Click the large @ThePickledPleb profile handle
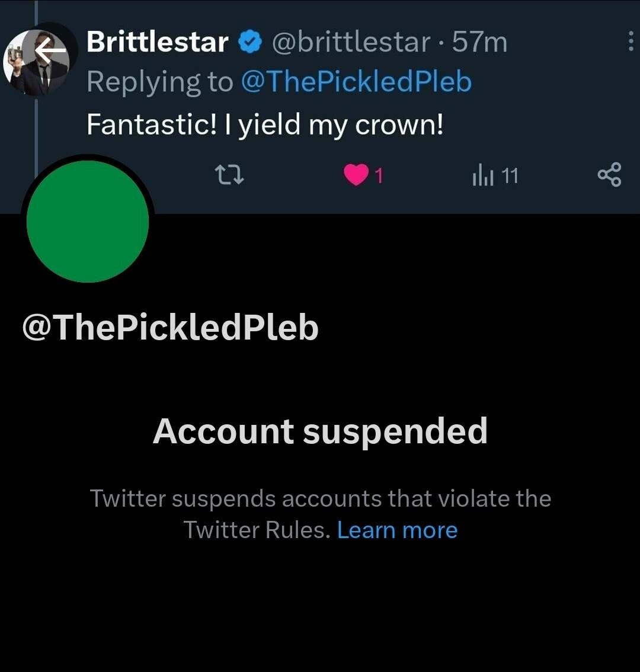The width and height of the screenshot is (640, 672). (x=171, y=327)
